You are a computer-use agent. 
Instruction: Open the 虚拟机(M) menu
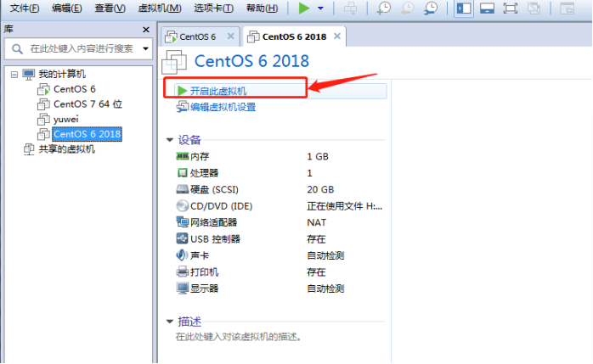159,8
